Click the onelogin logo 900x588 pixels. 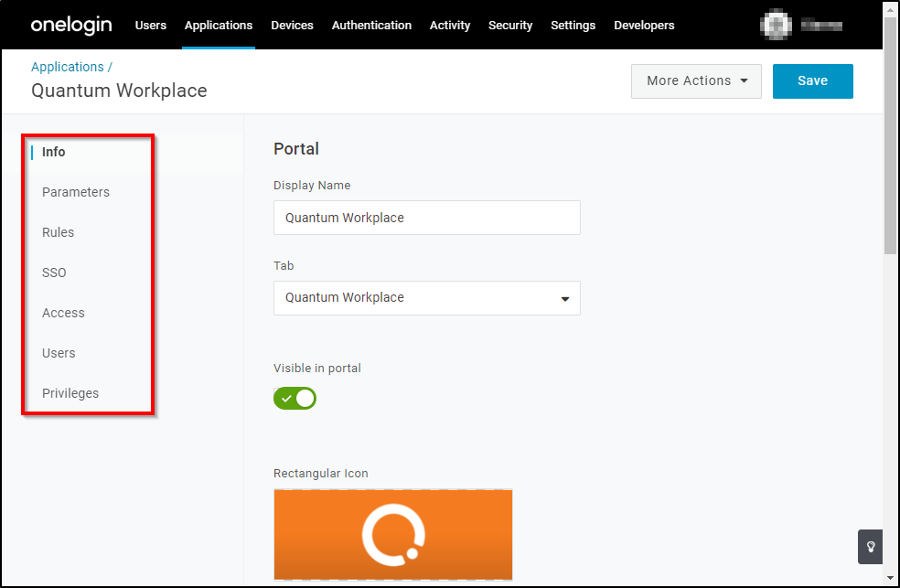[x=70, y=25]
